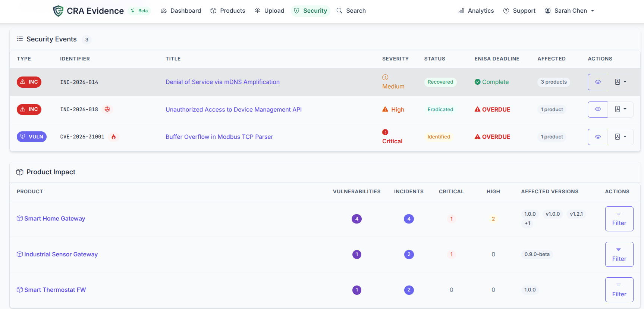
Task: Click the flame icon beside CVE-2026-31001
Action: tap(114, 137)
